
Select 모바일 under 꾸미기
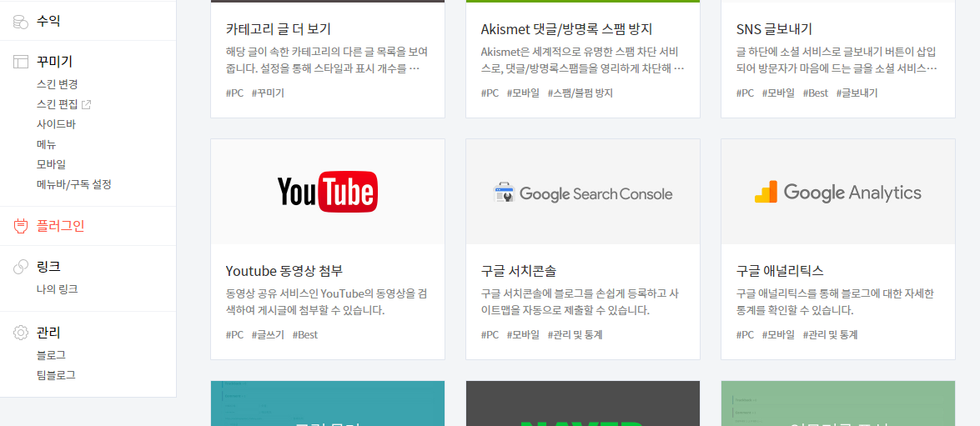[x=51, y=164]
